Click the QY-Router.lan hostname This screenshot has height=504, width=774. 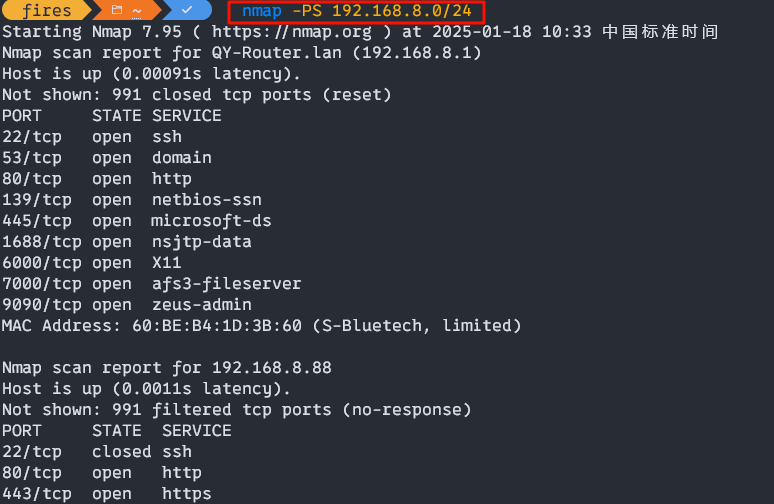(x=276, y=53)
